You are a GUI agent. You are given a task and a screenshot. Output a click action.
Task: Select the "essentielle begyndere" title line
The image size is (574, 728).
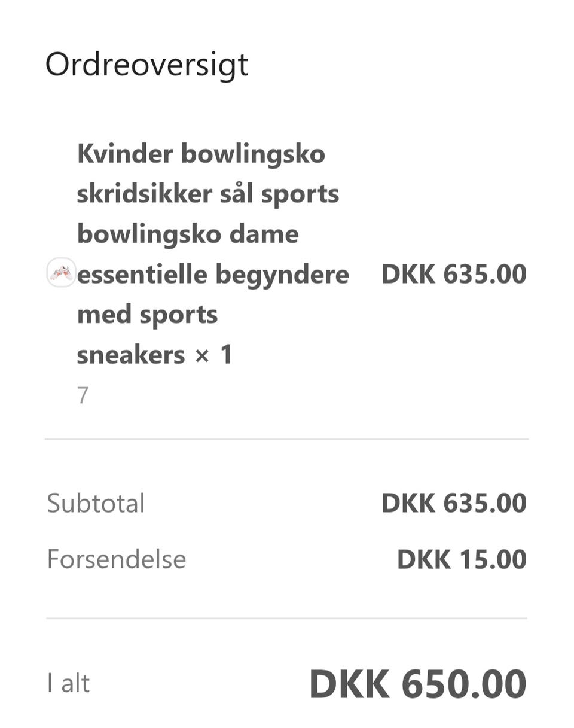pos(213,274)
